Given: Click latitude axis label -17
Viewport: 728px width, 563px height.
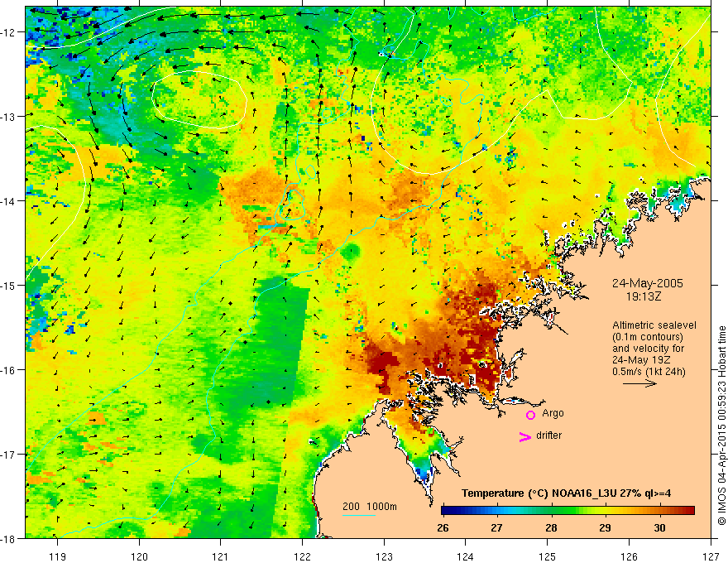Looking at the screenshot, I should [8, 455].
